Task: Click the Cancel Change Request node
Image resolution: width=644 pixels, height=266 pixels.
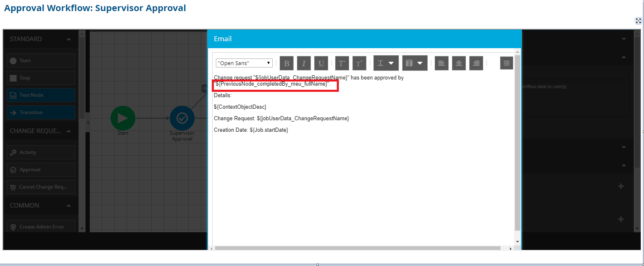Action: (x=40, y=187)
